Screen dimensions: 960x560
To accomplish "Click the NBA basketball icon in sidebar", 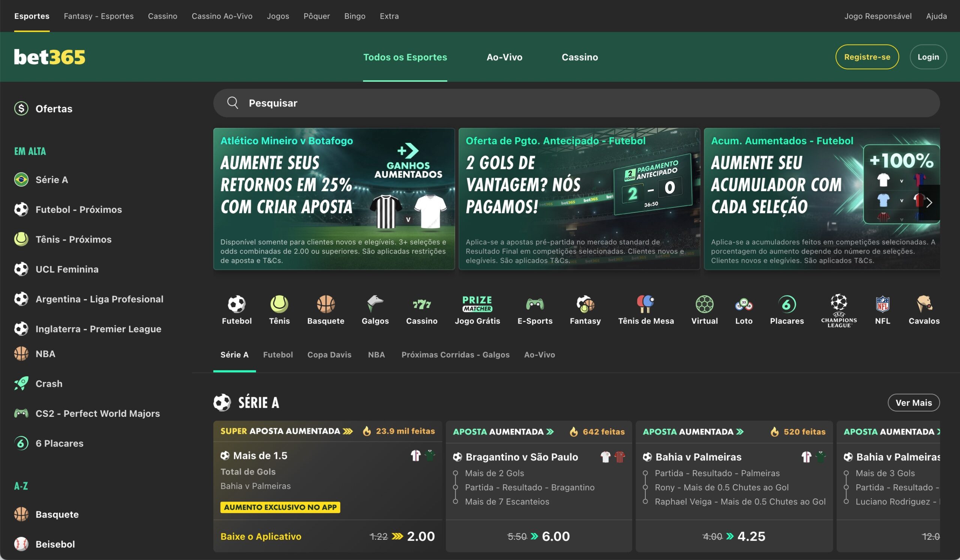I will (x=21, y=354).
